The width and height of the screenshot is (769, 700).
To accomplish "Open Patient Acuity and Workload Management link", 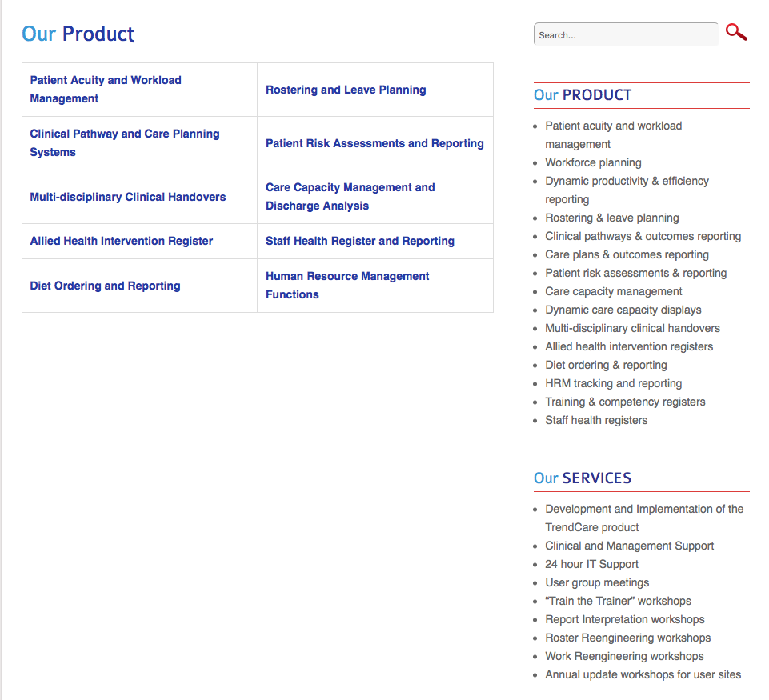I will click(x=106, y=90).
